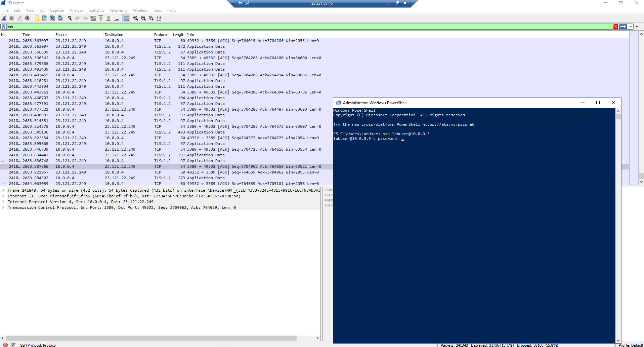This screenshot has height=347, width=644.
Task: Expand the Transmission Control Protocol details
Action: tap(3, 207)
